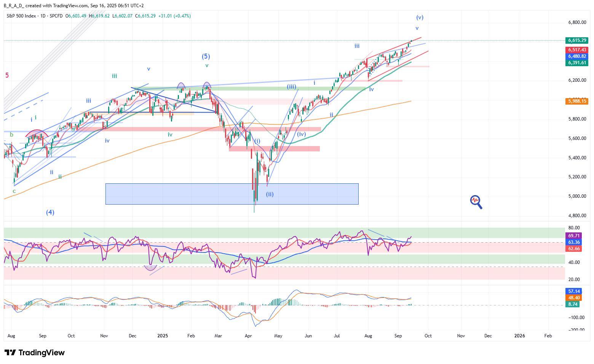
Task: Select the (v) wave label at top
Action: pyautogui.click(x=420, y=17)
